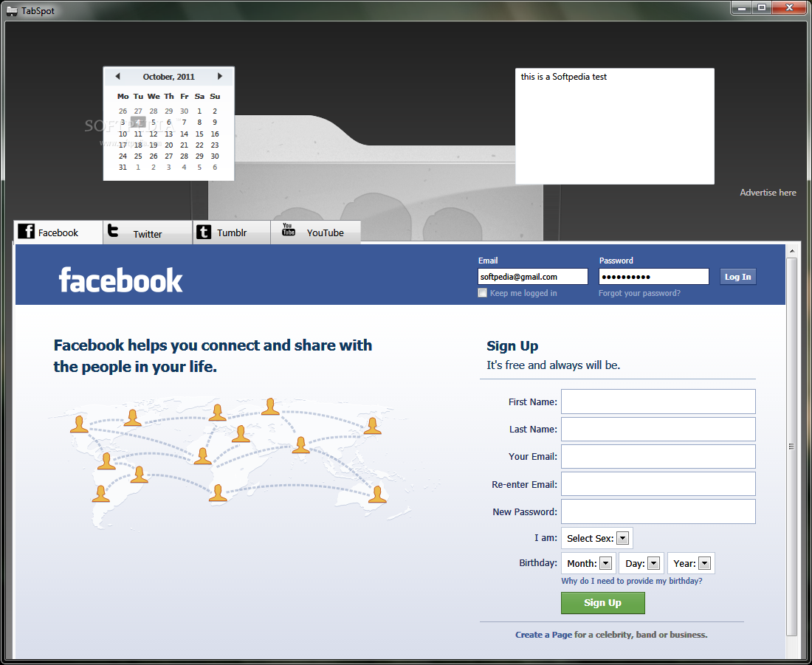Screen dimensions: 812x665
Task: Open the YouTube tab
Action: pos(315,232)
